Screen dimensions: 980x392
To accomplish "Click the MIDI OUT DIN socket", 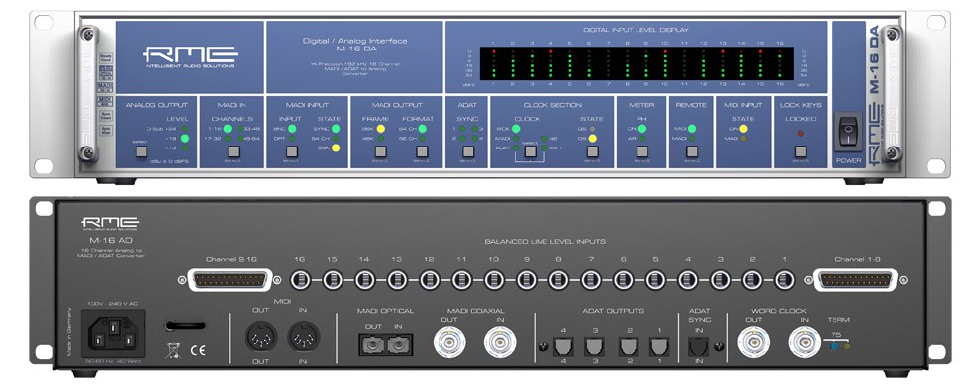I will [260, 339].
